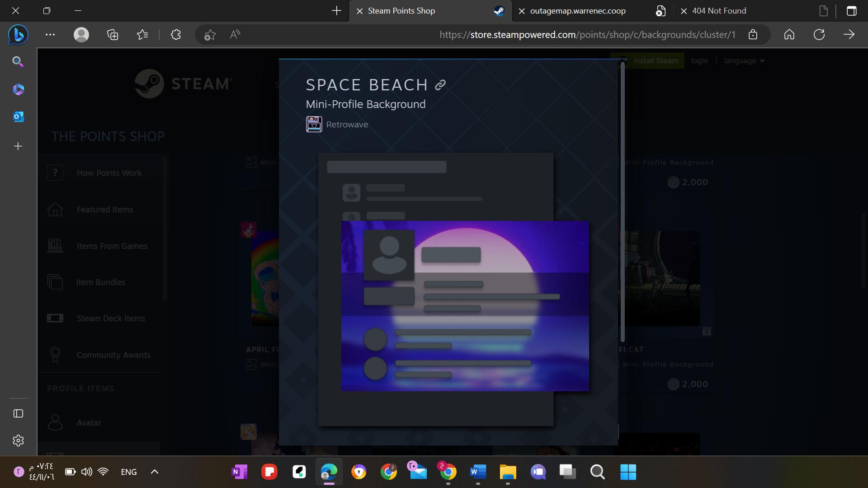Close the 404 Not Found tab
This screenshot has height=488, width=868.
[684, 11]
